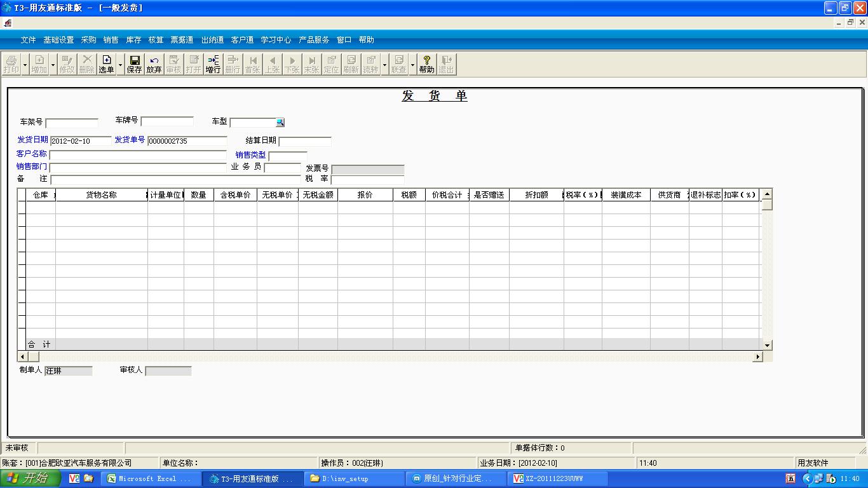The height and width of the screenshot is (488, 868).
Task: Click the 货物名称 column header
Action: [101, 195]
